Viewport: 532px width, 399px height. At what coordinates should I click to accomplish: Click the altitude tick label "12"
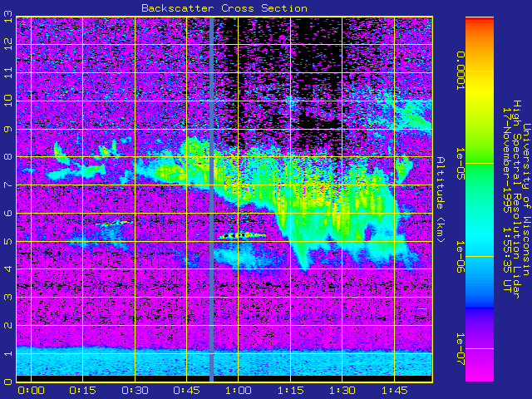coord(7,44)
